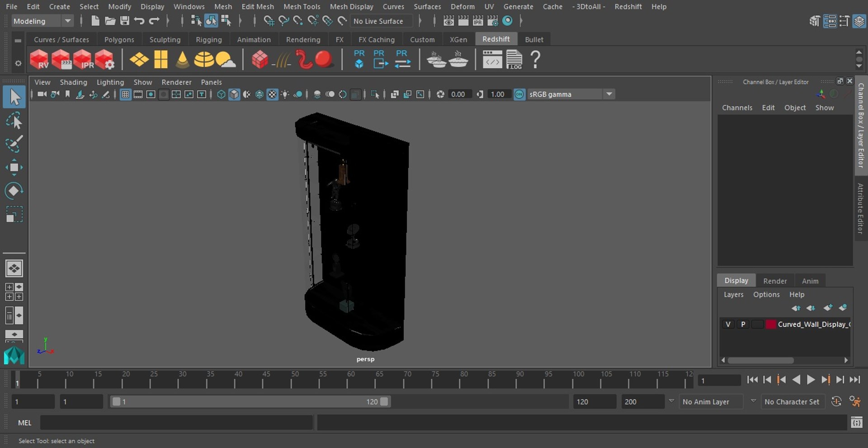Click the Save scene icon
The image size is (868, 448).
click(124, 21)
